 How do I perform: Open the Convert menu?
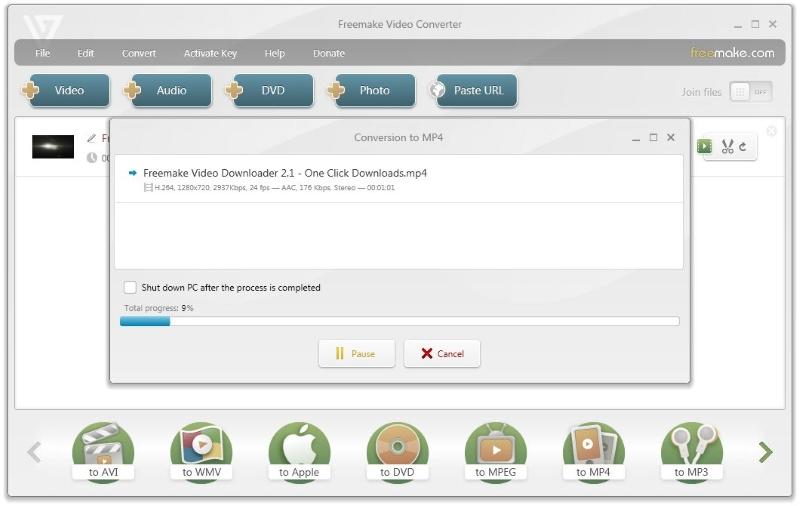click(x=139, y=53)
